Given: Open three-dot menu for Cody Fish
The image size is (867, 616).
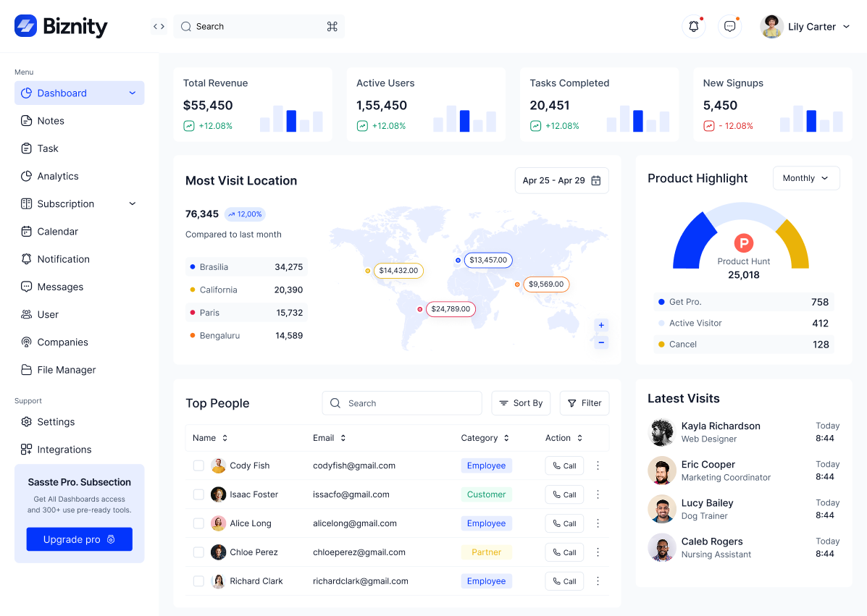Looking at the screenshot, I should point(598,465).
